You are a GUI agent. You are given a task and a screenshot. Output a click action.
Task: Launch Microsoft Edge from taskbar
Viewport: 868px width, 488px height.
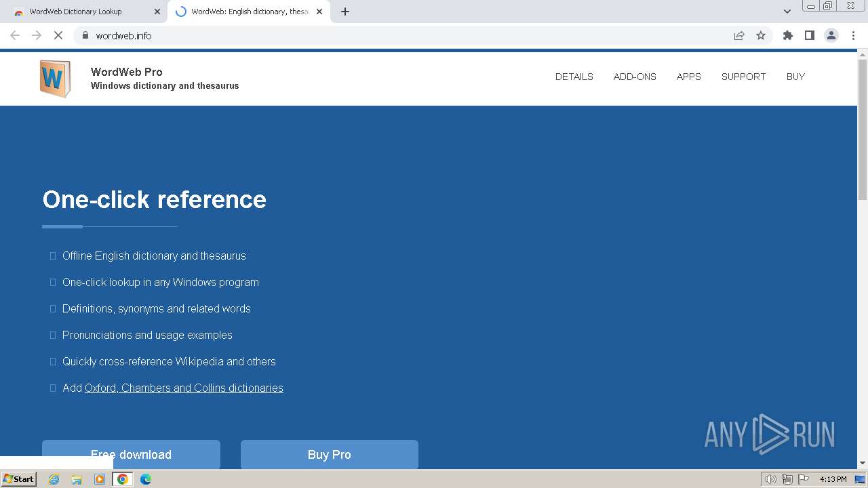(146, 479)
